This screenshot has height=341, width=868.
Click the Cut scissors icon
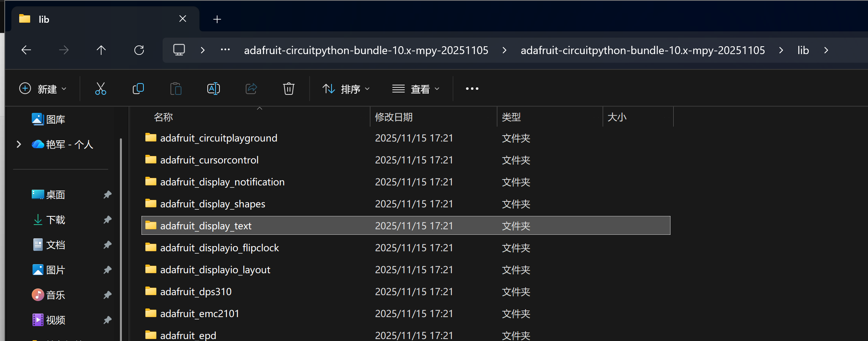[x=101, y=89]
